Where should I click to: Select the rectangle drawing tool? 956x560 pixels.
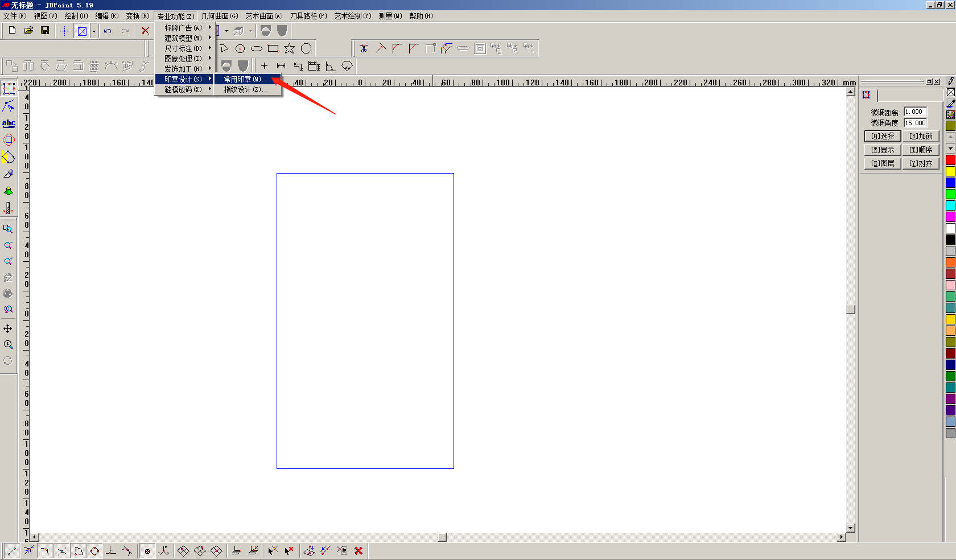click(x=273, y=49)
